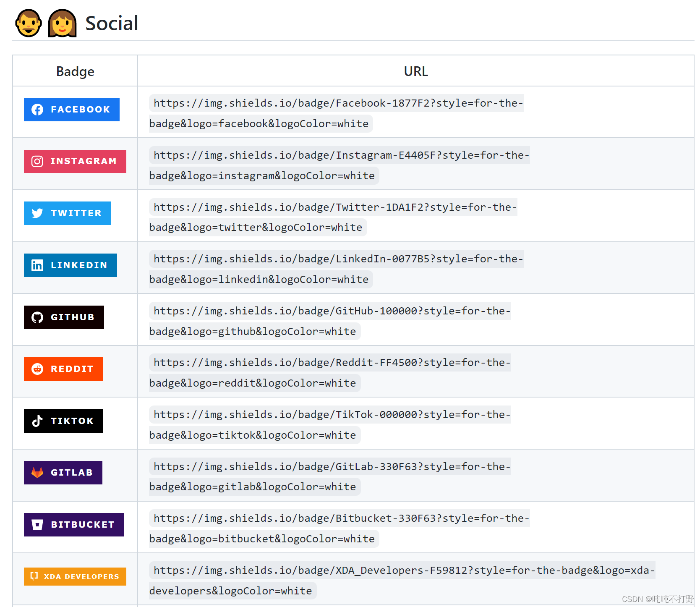Select the LinkedIn-0077B5 shields.io URL
Image resolution: width=700 pixels, height=607 pixels.
336,269
